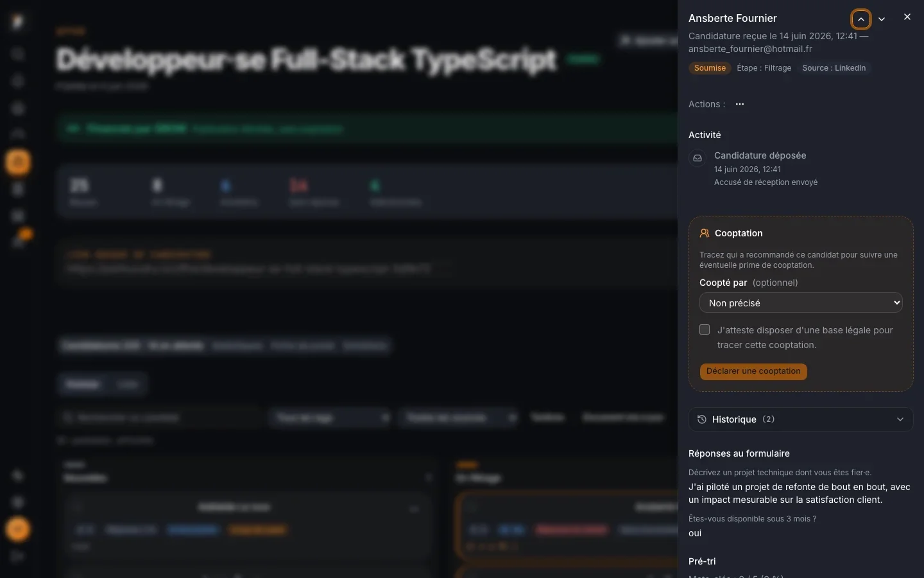
Task: Click the Historique clock icon
Action: [702, 419]
